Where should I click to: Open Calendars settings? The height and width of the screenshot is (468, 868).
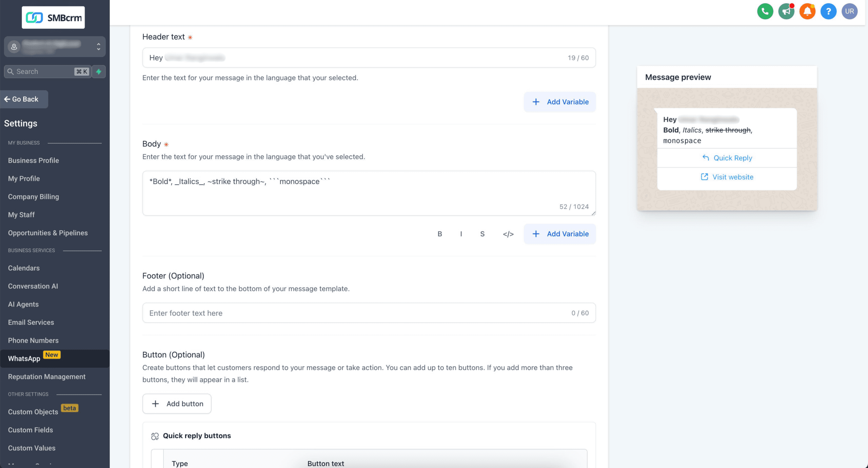(x=24, y=268)
